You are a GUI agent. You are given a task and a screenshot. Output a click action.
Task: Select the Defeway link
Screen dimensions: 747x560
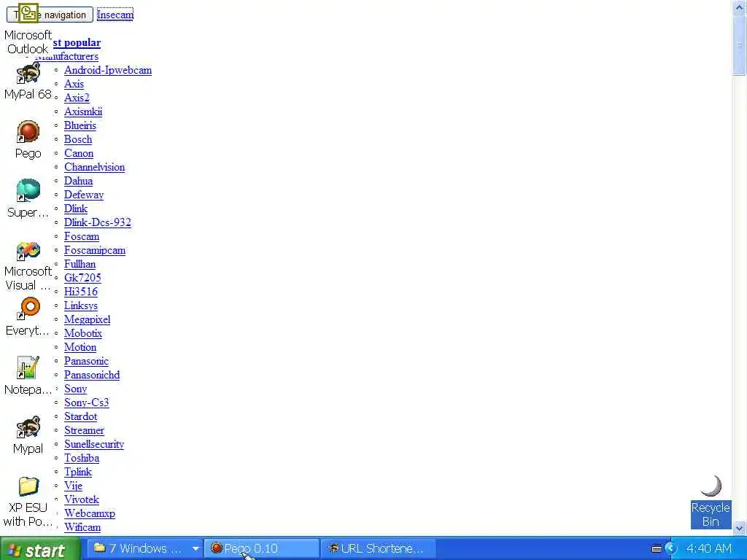[84, 194]
